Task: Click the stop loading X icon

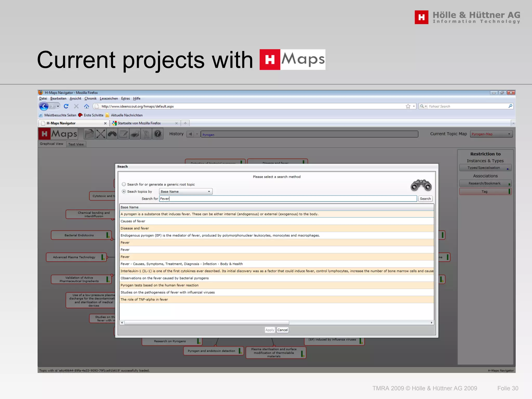Action: tap(76, 106)
